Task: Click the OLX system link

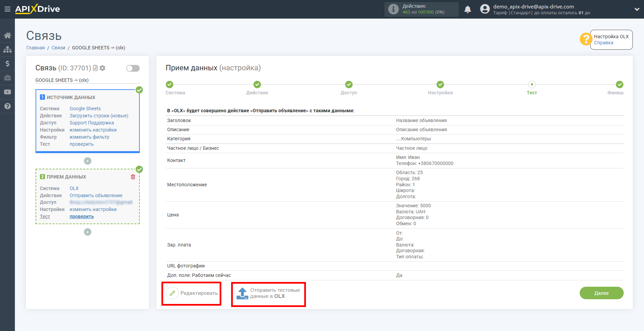Action: click(74, 188)
